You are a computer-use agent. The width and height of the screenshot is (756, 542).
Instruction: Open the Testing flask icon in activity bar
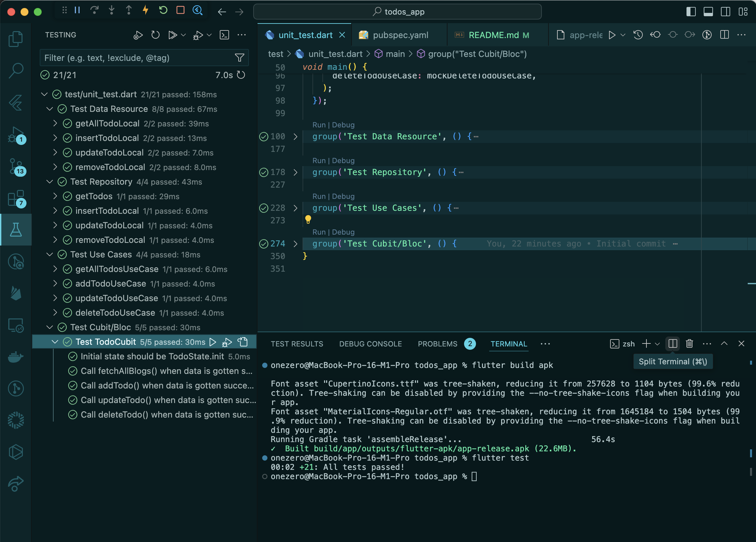pyautogui.click(x=16, y=230)
